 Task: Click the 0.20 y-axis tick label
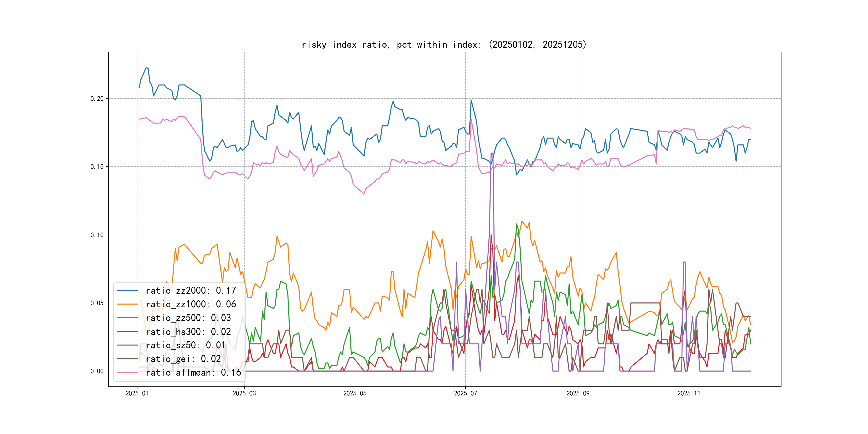click(97, 99)
